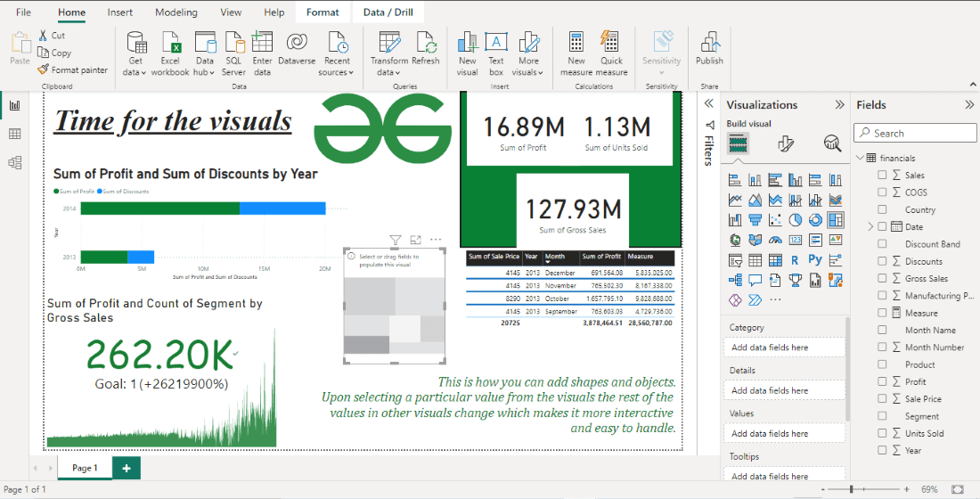Image resolution: width=980 pixels, height=499 pixels.
Task: Click the New measure button
Action: tap(576, 53)
